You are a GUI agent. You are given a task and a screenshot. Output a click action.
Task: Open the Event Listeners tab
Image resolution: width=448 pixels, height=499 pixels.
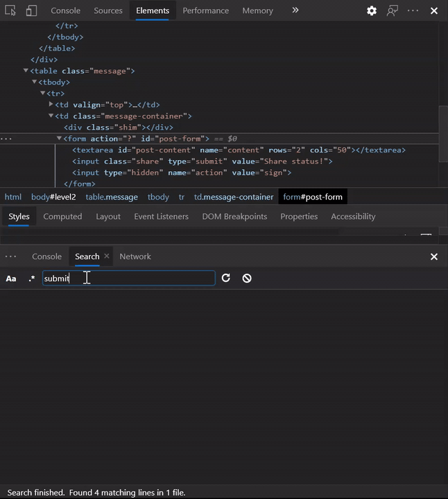tap(161, 216)
